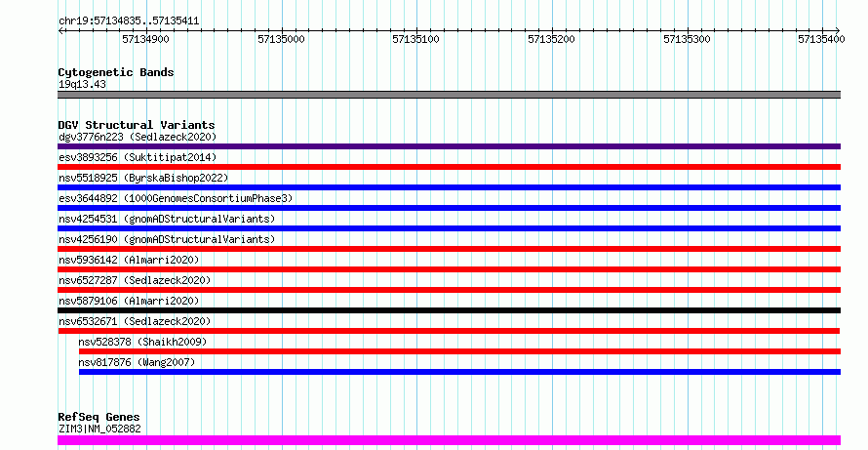The width and height of the screenshot is (868, 450).
Task: Click the nsv5518925 (ByrskaBishop2022) label
Action: coord(143,178)
